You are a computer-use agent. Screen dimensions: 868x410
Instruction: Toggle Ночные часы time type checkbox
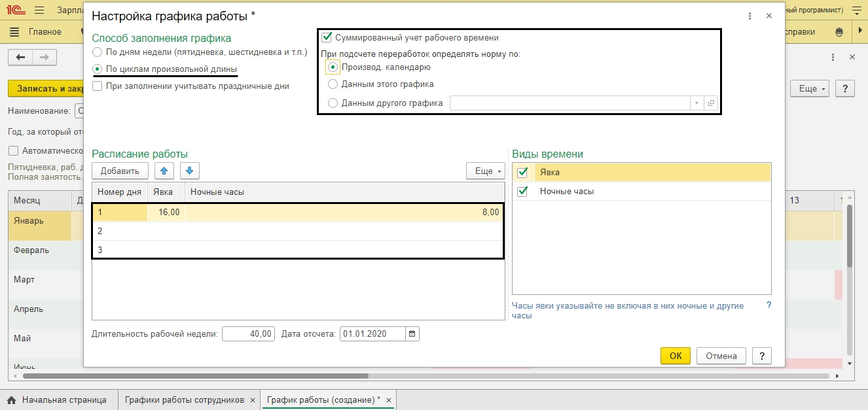pyautogui.click(x=522, y=192)
